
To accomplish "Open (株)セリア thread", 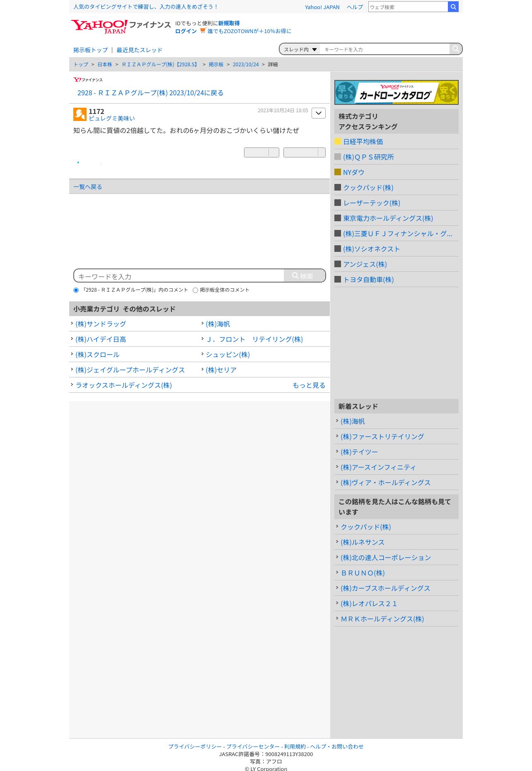I will click(221, 370).
